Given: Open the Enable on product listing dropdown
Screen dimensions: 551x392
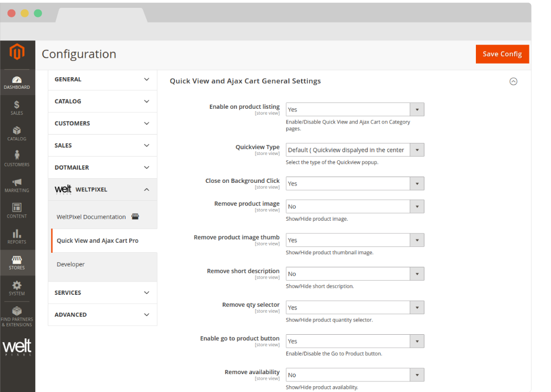Looking at the screenshot, I should [355, 109].
